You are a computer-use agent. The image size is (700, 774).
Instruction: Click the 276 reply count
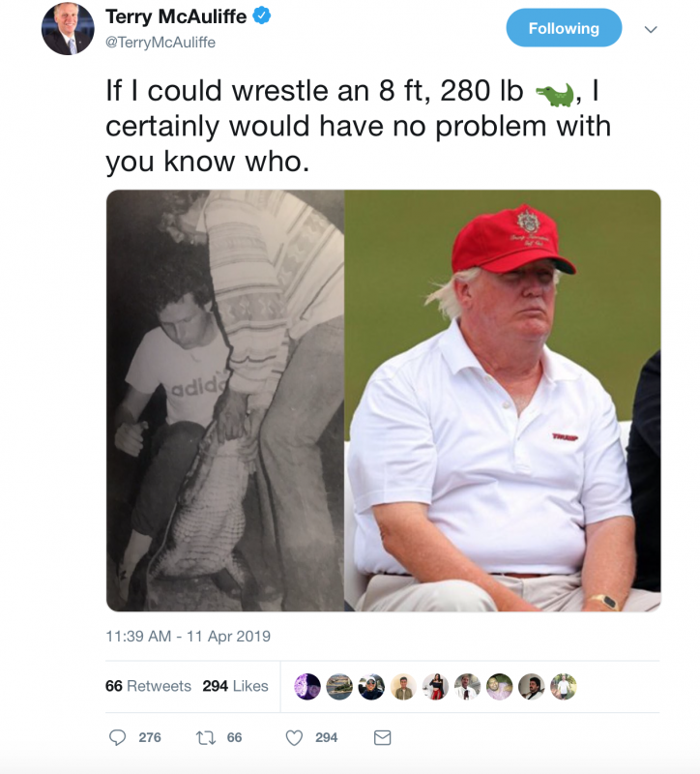[x=150, y=737]
